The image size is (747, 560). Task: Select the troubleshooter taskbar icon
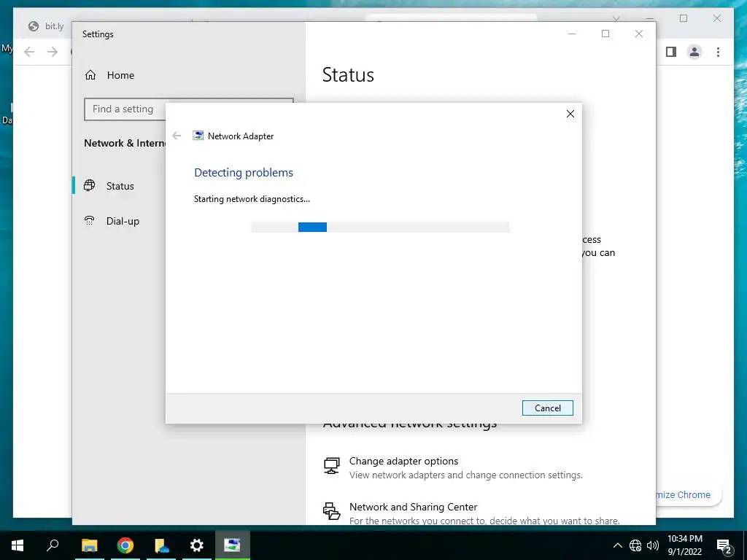click(x=233, y=545)
